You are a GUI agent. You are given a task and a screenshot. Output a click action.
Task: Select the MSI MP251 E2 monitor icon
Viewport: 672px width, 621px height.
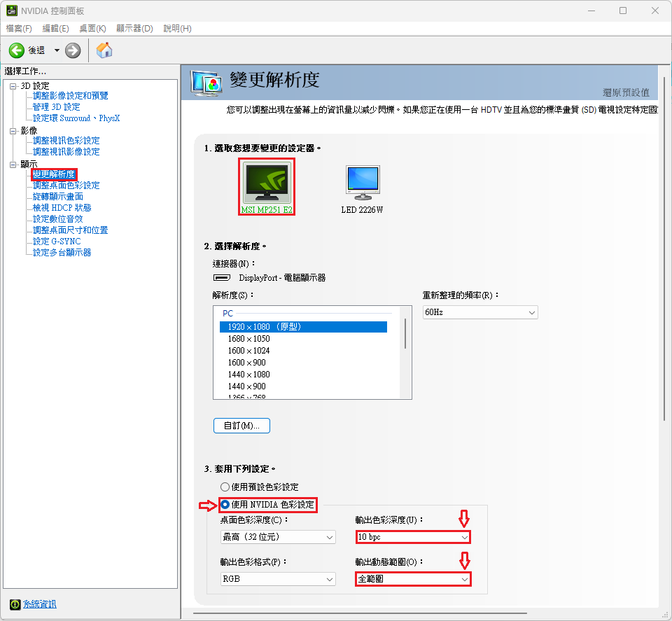coord(267,182)
